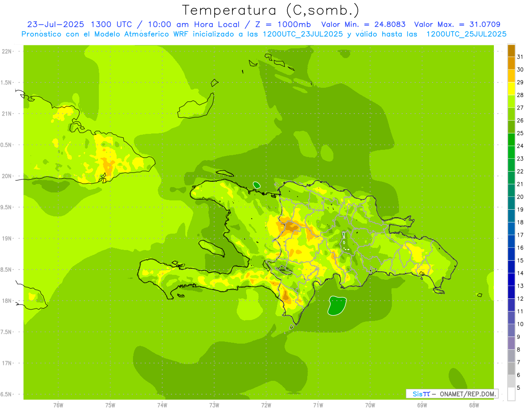Click the '71W' longitude label
The width and height of the screenshot is (532, 411).
click(318, 405)
